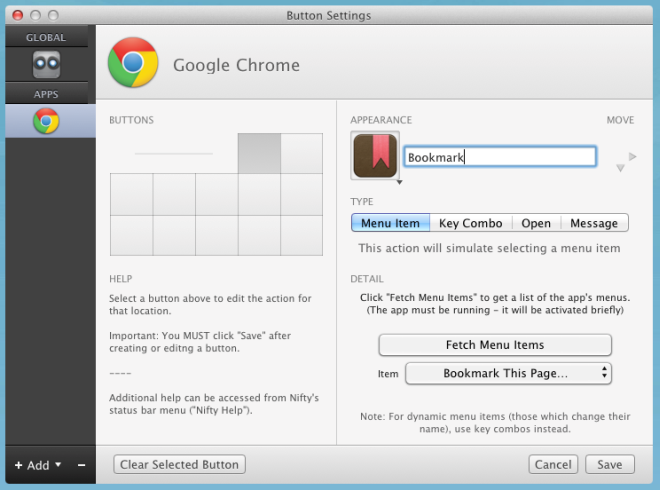Select Google Chrome in the Apps sidebar
This screenshot has width=660, height=490.
point(46,121)
